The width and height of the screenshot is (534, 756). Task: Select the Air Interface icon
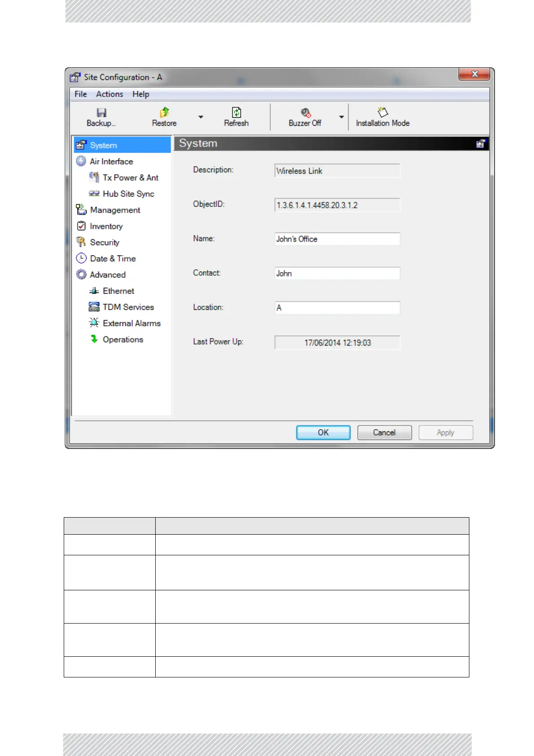click(x=81, y=161)
